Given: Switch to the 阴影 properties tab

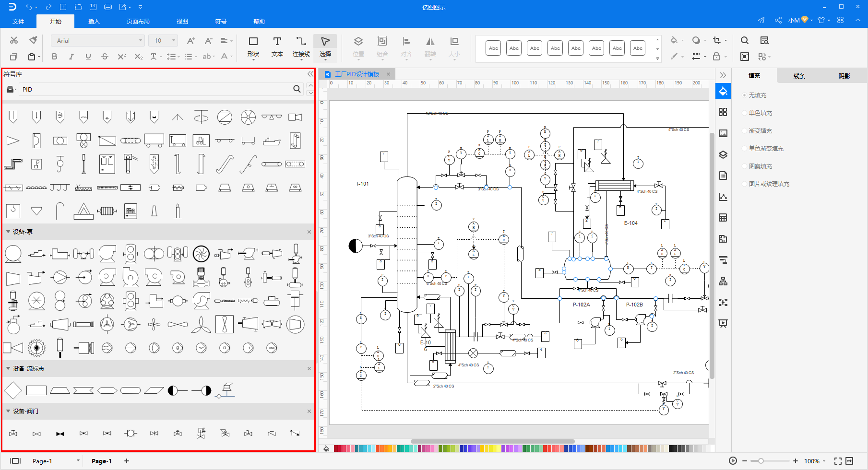Looking at the screenshot, I should pos(844,76).
